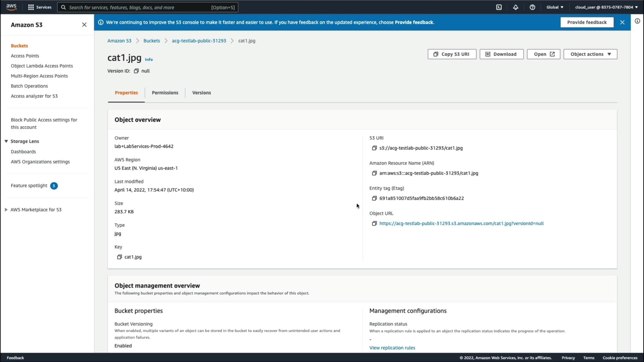This screenshot has width=644, height=362.
Task: Open the notifications bell icon
Action: point(516,7)
